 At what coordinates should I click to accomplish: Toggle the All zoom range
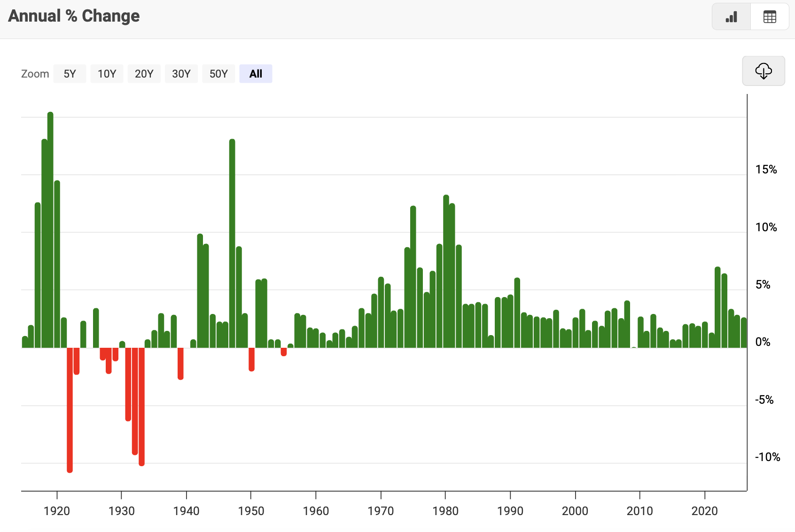pyautogui.click(x=256, y=73)
